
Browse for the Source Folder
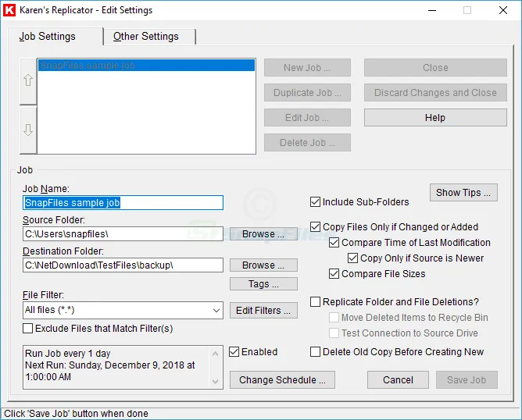[263, 233]
